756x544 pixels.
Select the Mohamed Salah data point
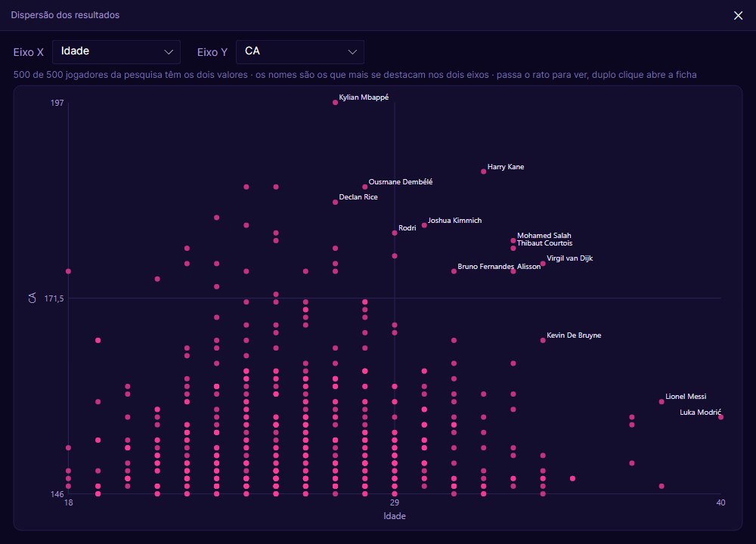pos(513,240)
